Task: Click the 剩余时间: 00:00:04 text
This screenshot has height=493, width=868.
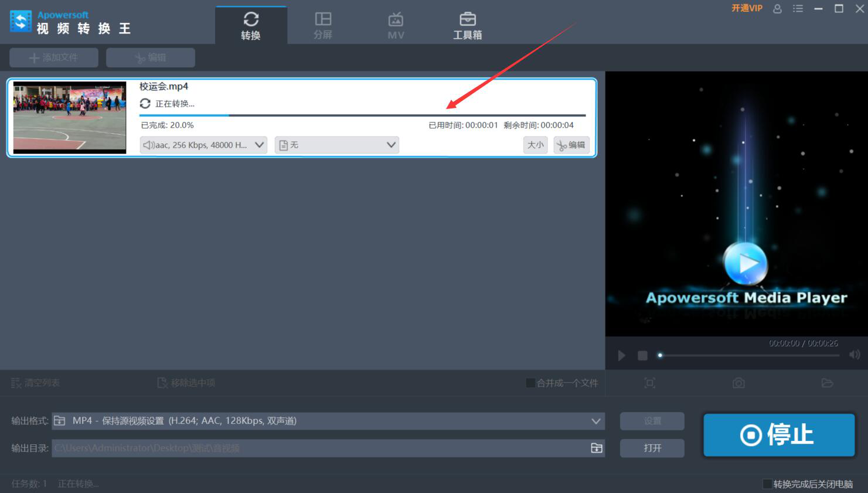Action: click(x=539, y=125)
